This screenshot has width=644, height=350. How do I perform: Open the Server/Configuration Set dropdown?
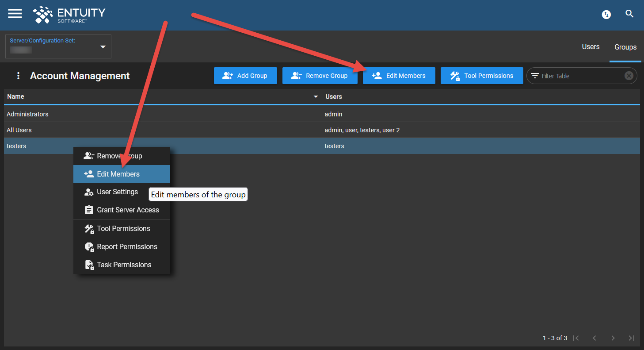coord(103,46)
